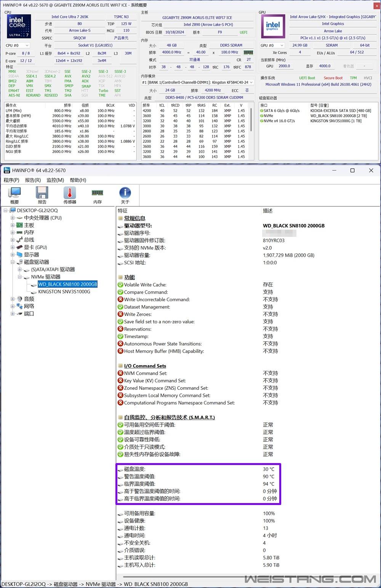Click the red X beside Write Uncorrectable Command
This screenshot has width=381, height=588.
(120, 300)
